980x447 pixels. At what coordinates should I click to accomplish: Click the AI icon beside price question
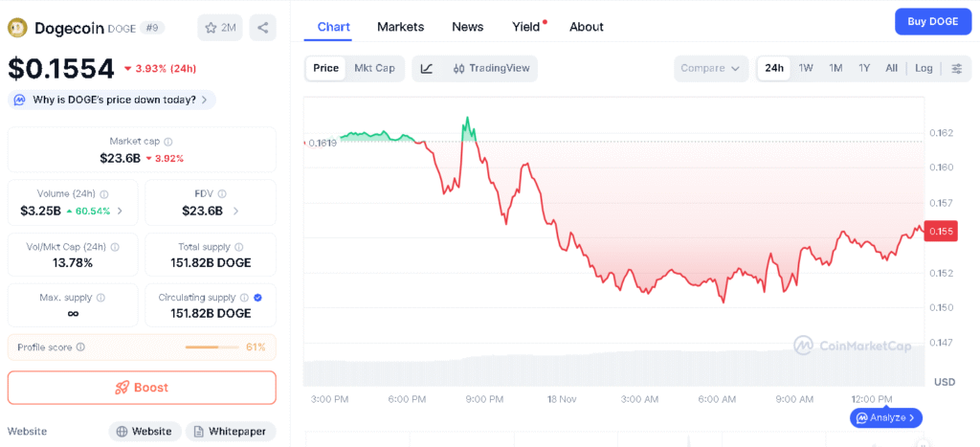point(20,100)
